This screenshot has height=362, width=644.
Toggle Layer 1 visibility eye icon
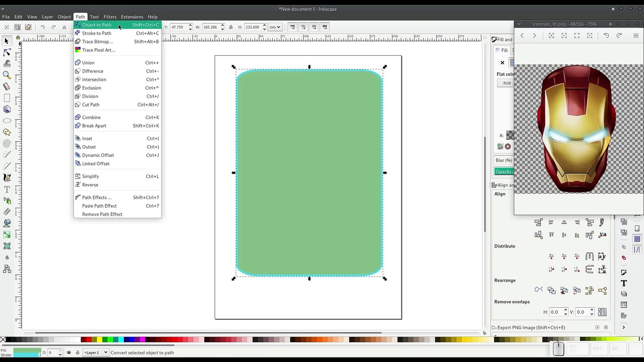point(69,352)
